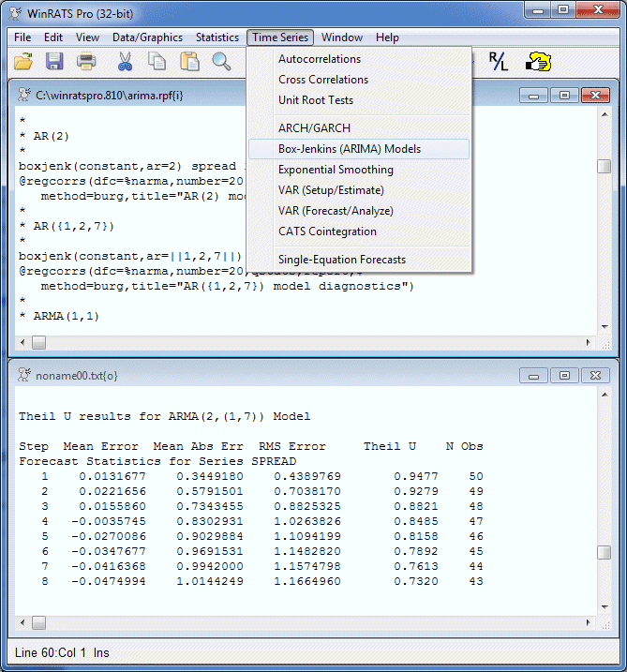The height and width of the screenshot is (672, 627).
Task: Open the Data/Graphics menu
Action: point(147,37)
